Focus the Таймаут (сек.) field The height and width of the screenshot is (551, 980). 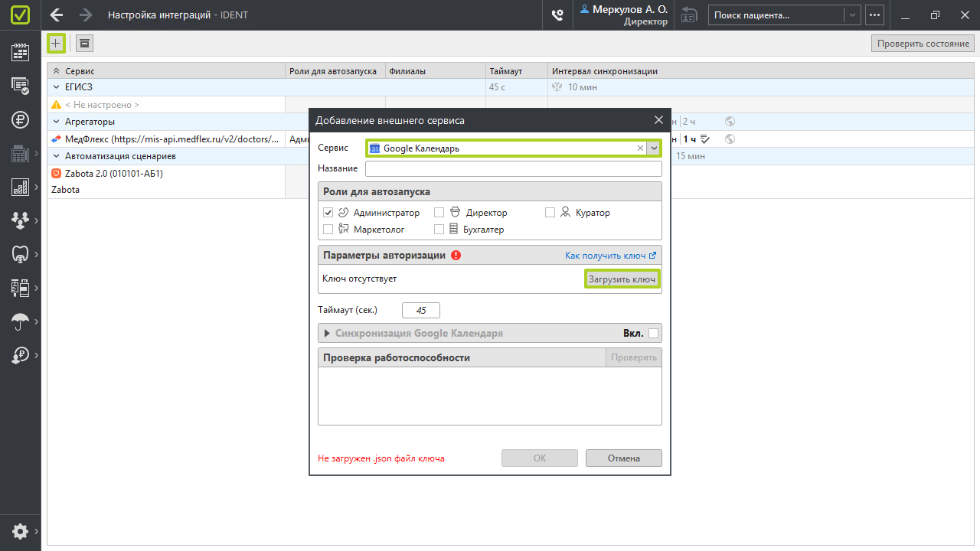[421, 311]
